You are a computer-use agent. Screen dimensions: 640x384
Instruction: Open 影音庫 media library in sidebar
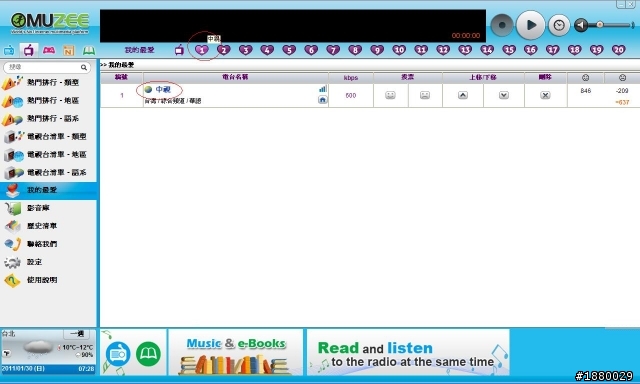click(x=48, y=208)
